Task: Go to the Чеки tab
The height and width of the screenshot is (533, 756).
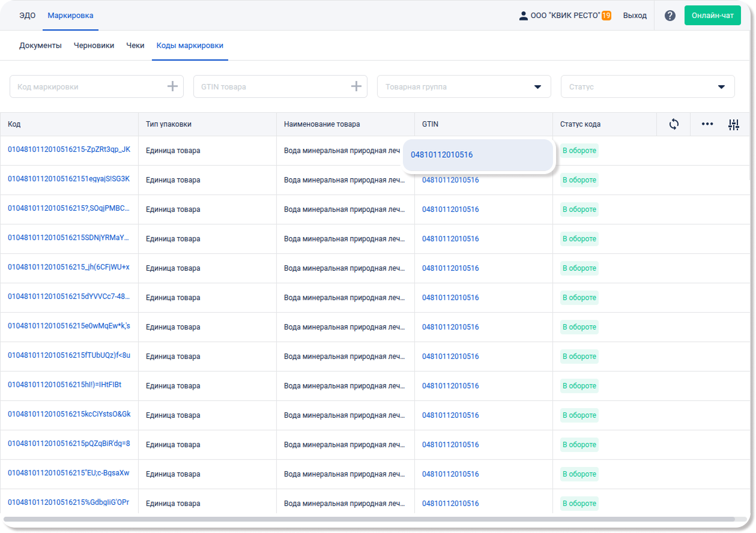Action: [x=135, y=46]
